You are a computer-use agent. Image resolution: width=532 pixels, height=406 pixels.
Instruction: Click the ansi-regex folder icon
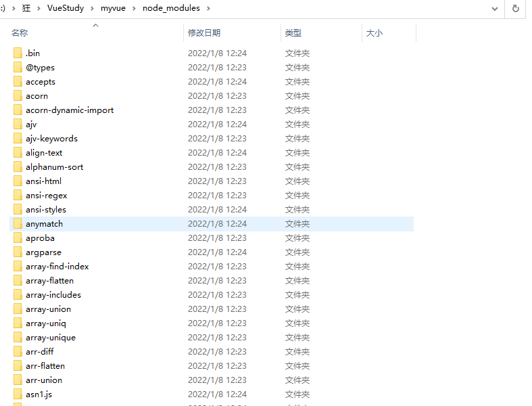(x=18, y=196)
